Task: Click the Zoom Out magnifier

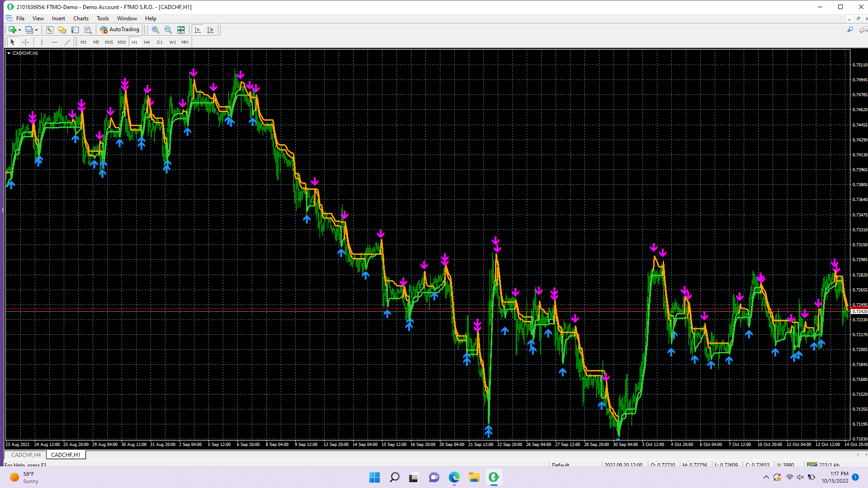Action: 168,30
